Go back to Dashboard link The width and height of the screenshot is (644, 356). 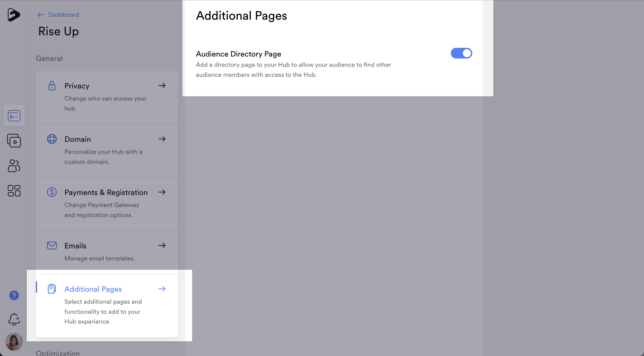(x=64, y=15)
